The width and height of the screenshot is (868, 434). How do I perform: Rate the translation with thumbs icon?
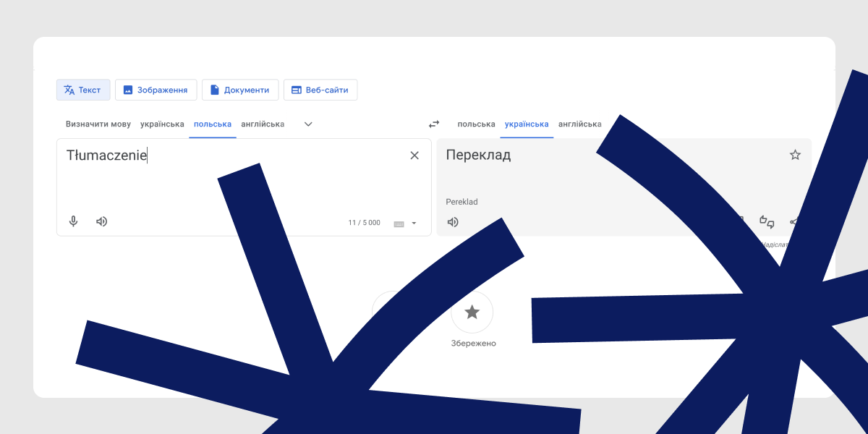click(x=767, y=222)
